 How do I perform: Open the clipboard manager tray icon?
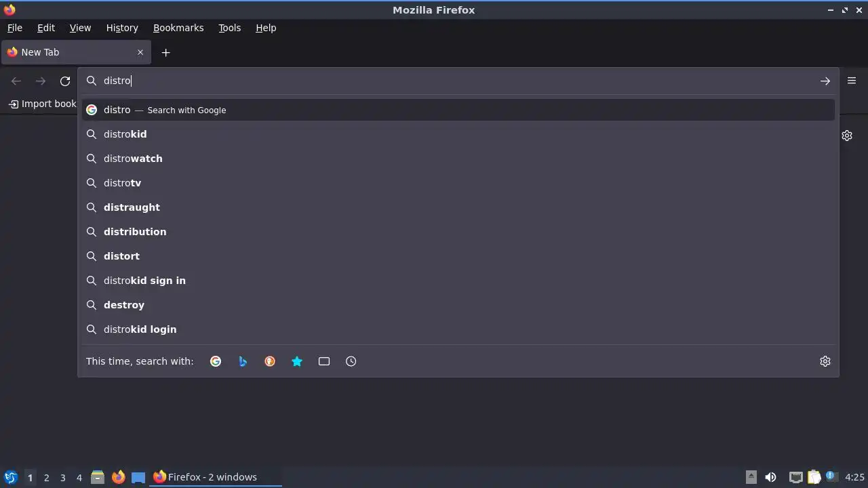814,477
